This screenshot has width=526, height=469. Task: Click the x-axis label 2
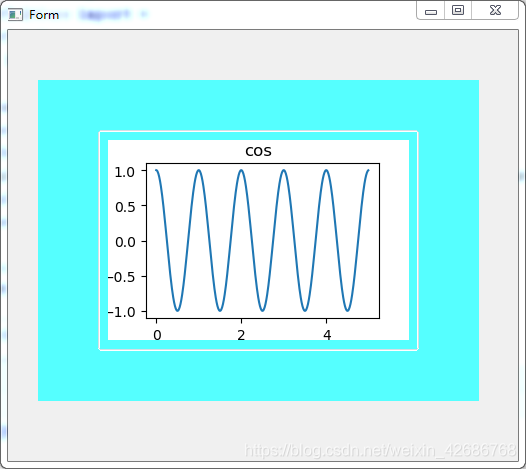(241, 334)
